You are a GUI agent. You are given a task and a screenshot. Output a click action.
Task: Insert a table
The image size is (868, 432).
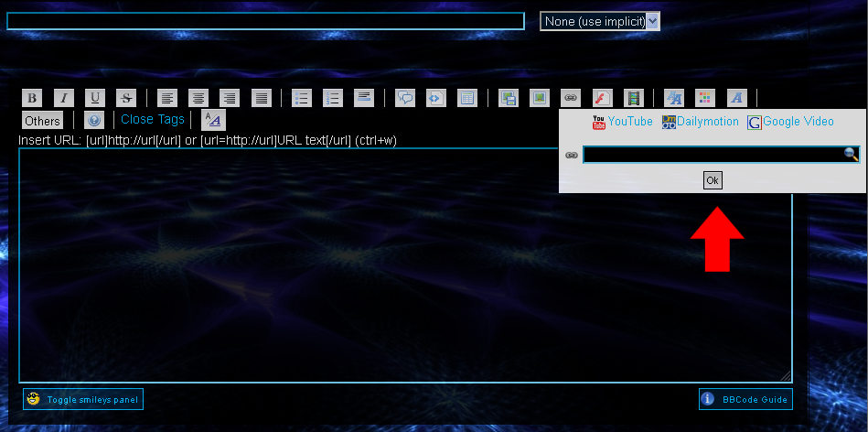tap(467, 99)
